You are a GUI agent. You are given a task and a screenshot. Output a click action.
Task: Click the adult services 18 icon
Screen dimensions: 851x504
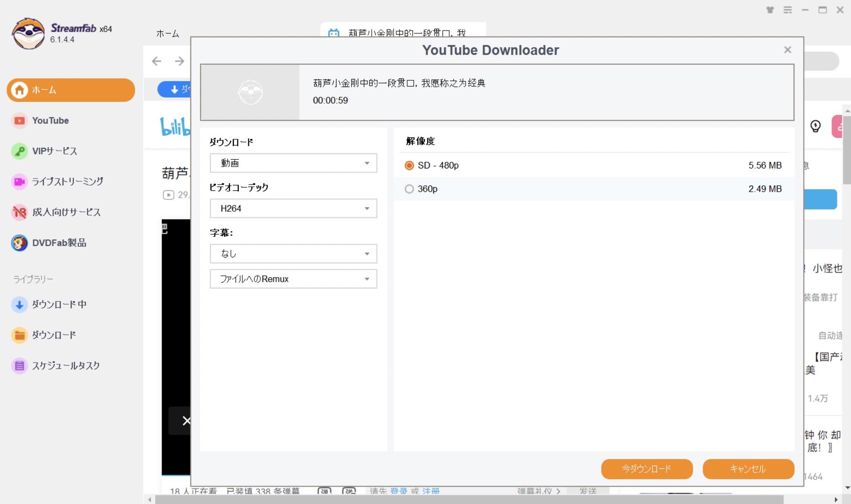coord(19,212)
